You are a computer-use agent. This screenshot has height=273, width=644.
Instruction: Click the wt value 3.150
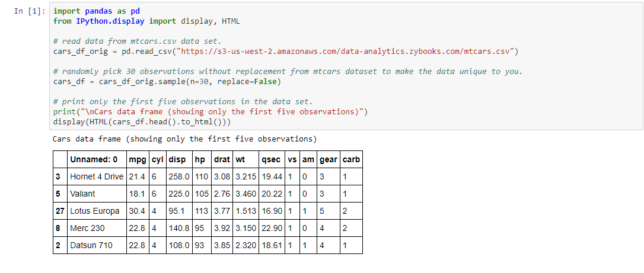246,229
